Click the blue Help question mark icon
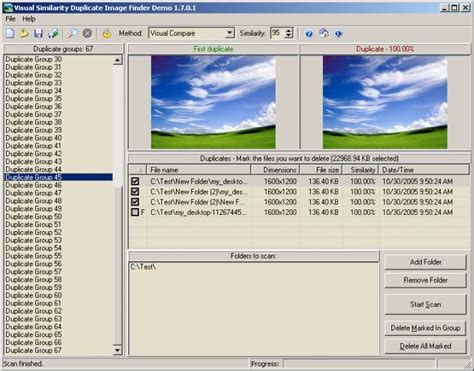Screen dimensions: 474x371 click(309, 34)
